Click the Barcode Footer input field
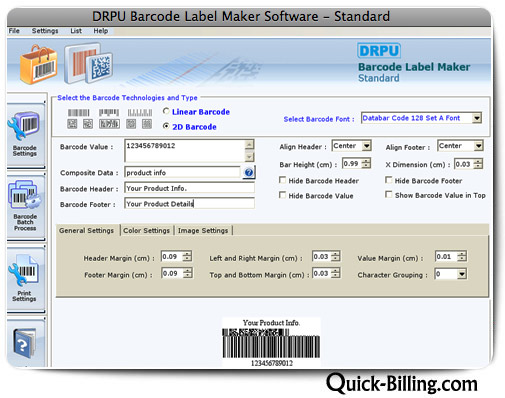Screen dimensions: 505x398 coord(189,203)
